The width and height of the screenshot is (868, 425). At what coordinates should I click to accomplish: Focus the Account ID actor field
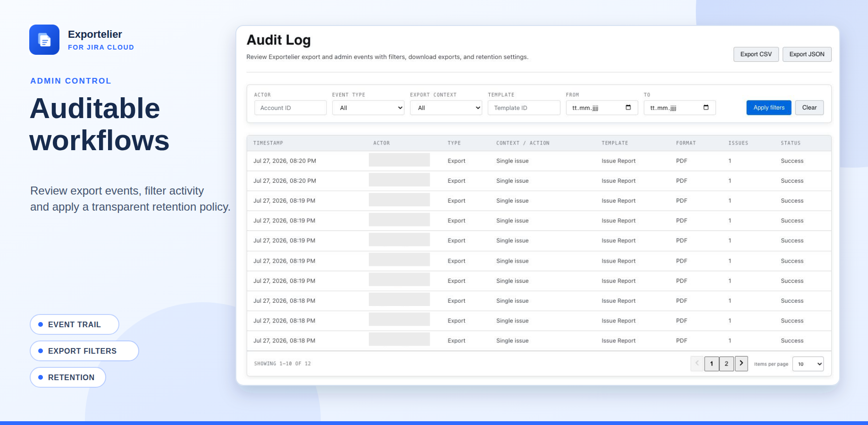pyautogui.click(x=290, y=108)
